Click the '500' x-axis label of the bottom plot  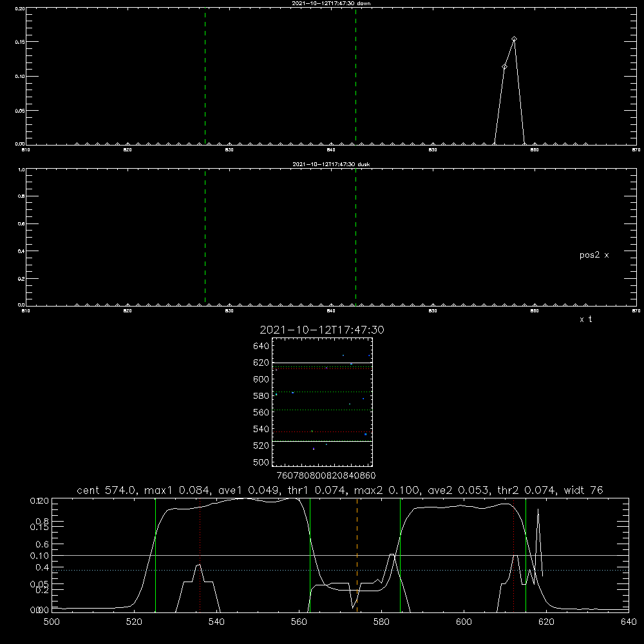click(52, 622)
